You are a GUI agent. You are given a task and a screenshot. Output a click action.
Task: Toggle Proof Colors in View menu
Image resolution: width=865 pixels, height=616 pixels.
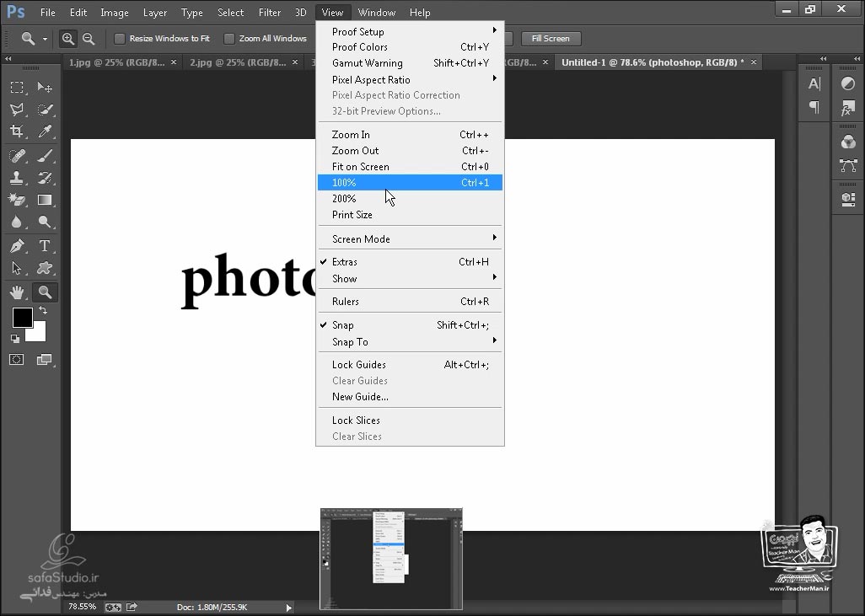[410, 47]
